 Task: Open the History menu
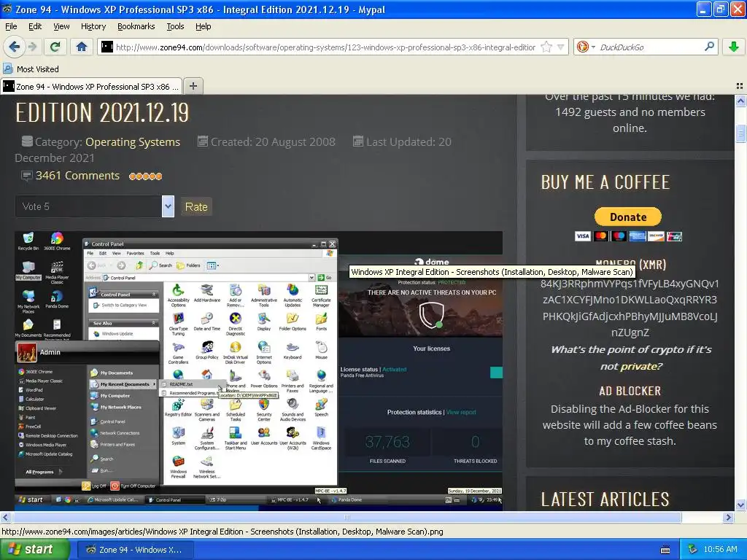click(x=93, y=26)
